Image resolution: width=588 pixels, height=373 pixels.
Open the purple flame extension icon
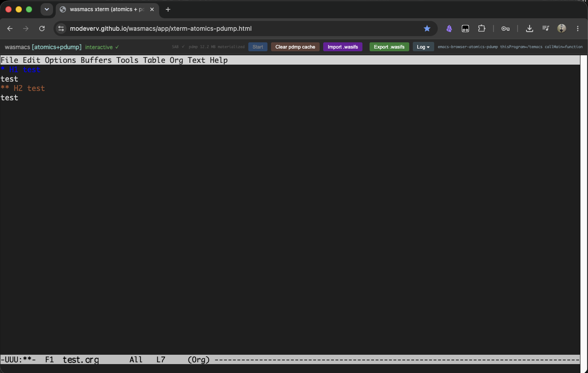pyautogui.click(x=449, y=29)
